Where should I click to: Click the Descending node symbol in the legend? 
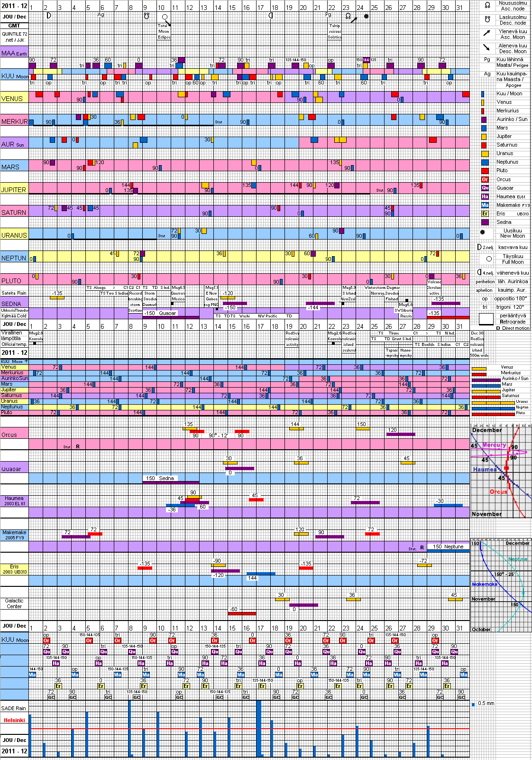(487, 20)
